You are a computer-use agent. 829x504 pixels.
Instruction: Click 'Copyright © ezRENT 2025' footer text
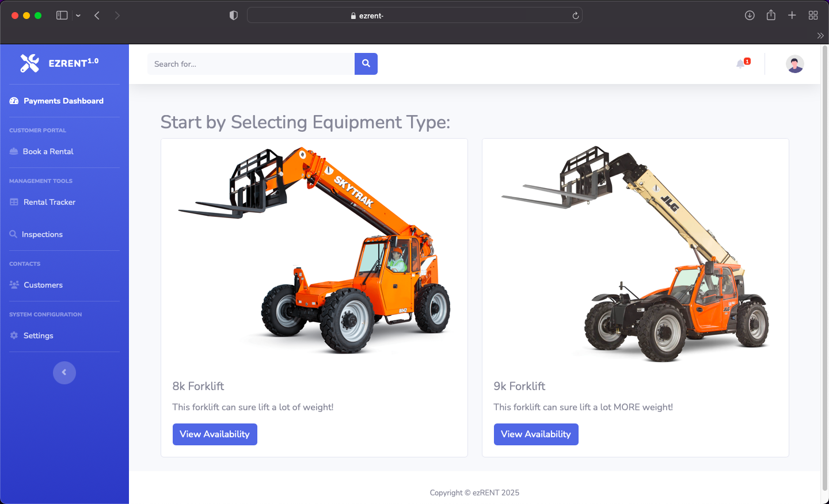pyautogui.click(x=474, y=492)
